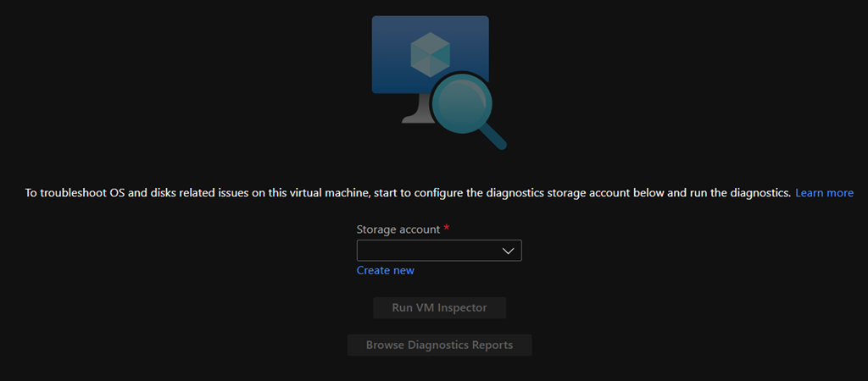The height and width of the screenshot is (381, 868).
Task: Click the 'virtual machine' phrase in the description
Action: [326, 193]
